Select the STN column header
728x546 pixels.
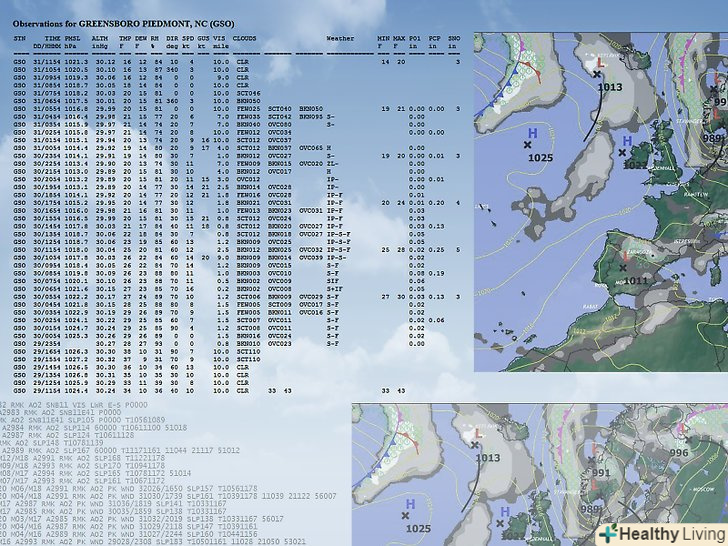click(20, 38)
